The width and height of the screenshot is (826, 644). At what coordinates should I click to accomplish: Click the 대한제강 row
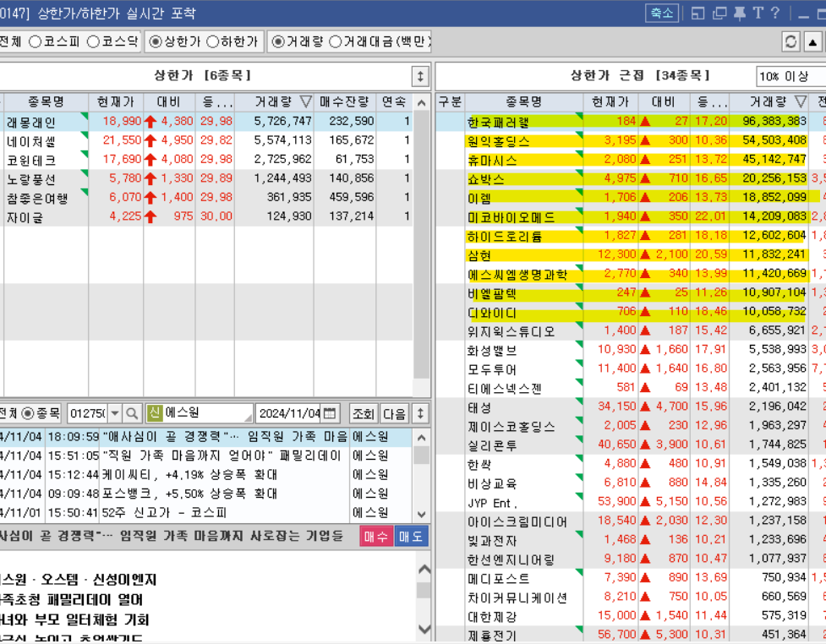[631, 615]
